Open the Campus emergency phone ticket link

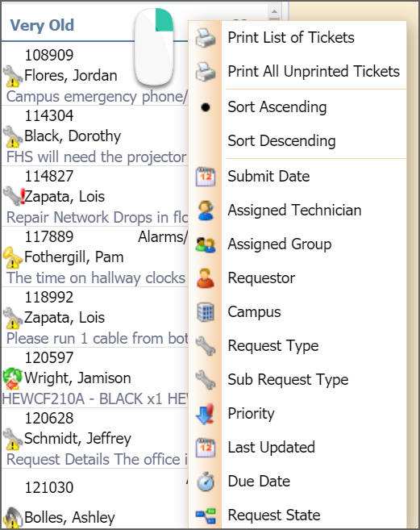(x=97, y=97)
